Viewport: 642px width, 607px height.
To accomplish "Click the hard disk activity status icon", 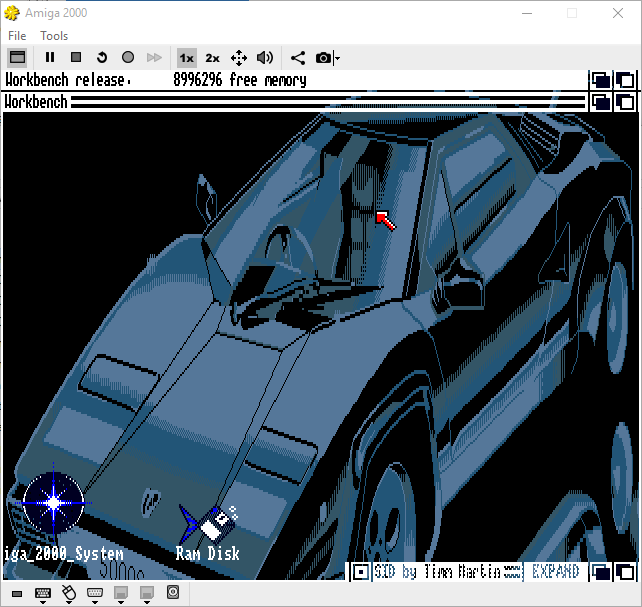I will coord(173,592).
